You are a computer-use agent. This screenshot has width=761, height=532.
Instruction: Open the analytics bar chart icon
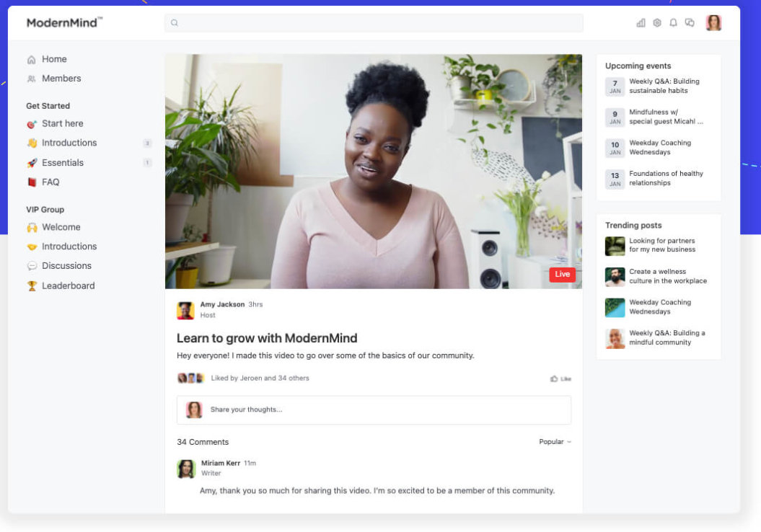click(x=641, y=22)
